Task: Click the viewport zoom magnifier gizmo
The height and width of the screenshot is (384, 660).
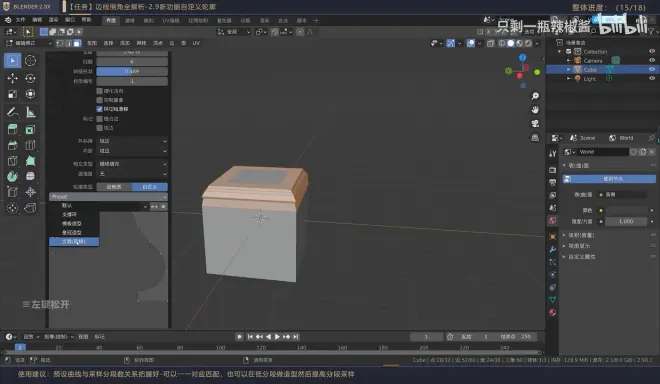Action: [535, 96]
